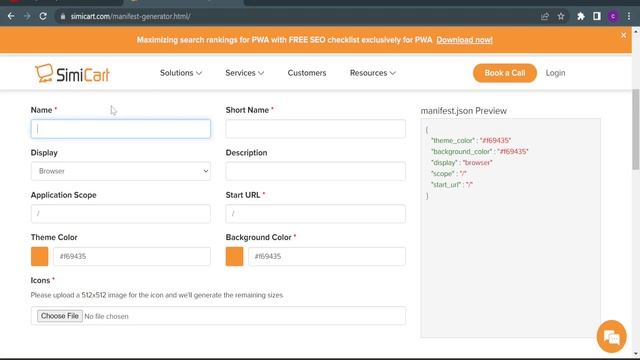This screenshot has width=640, height=360.
Task: Focus the Short Name input field
Action: coord(316,129)
